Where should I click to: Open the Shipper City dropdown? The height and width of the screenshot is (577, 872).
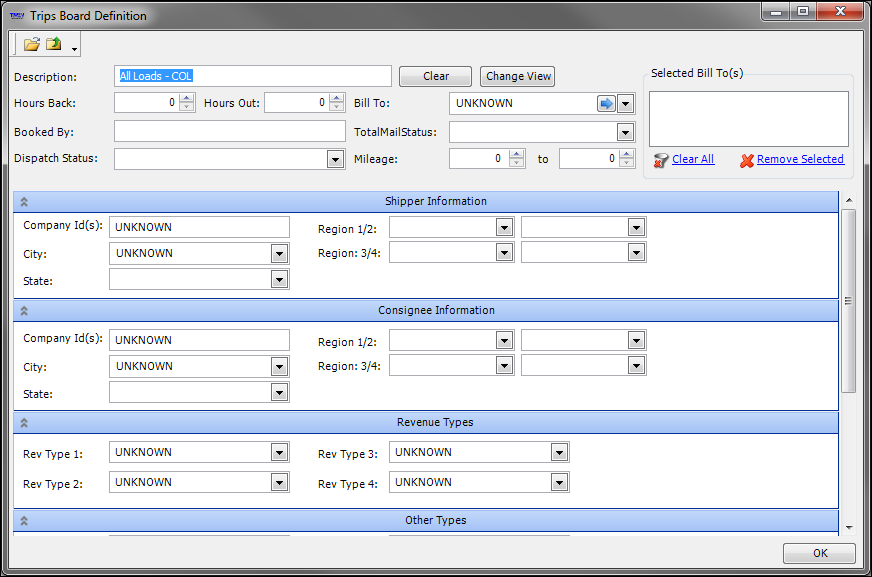pos(279,254)
